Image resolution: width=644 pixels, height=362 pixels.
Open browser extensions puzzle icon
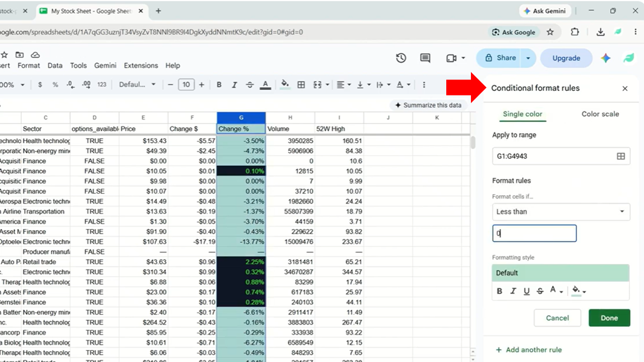click(575, 32)
